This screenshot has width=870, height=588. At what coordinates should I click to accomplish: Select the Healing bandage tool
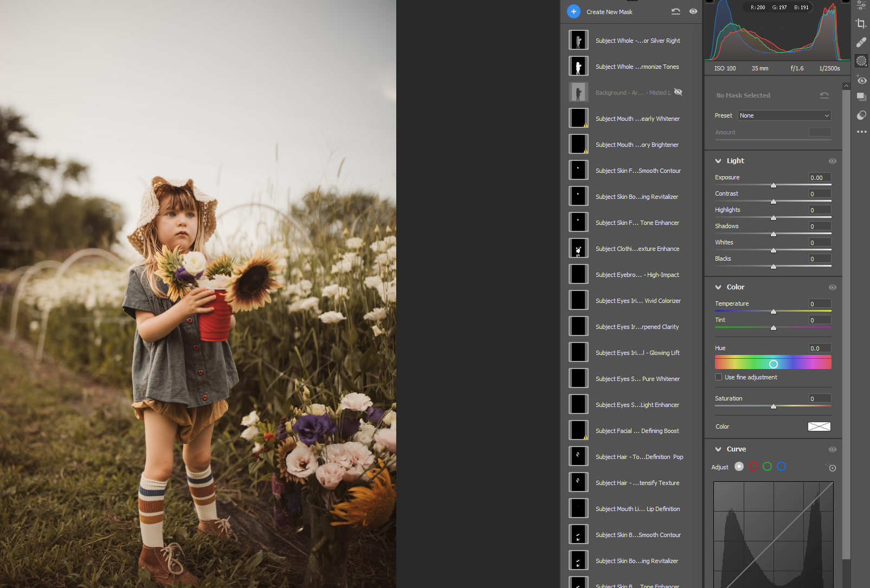pyautogui.click(x=861, y=42)
